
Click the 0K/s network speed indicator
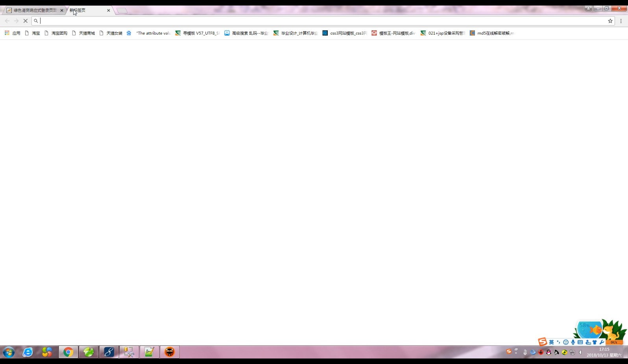(614, 342)
